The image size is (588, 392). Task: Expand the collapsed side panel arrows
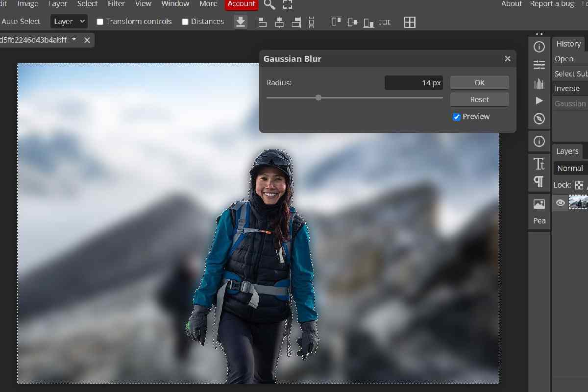(x=539, y=34)
